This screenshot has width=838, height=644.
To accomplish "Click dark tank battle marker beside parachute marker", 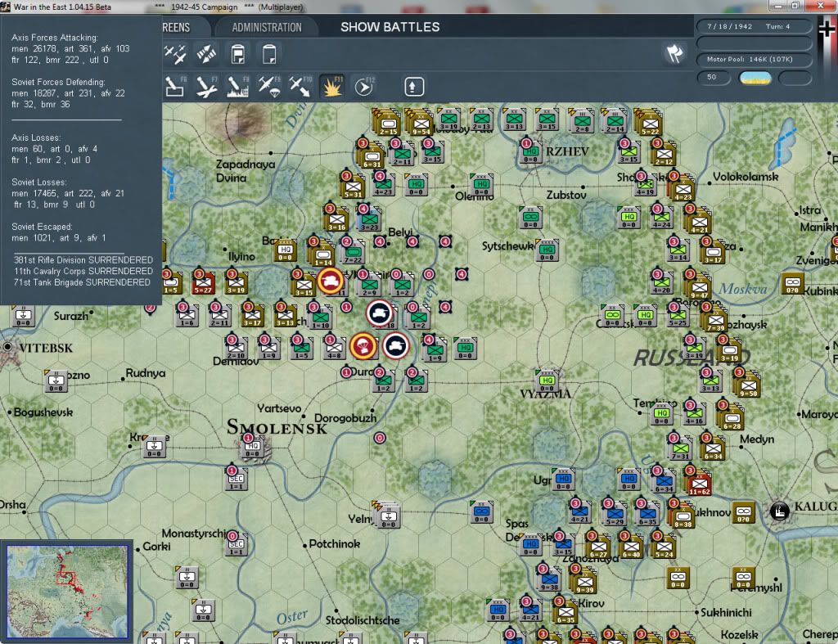I will click(395, 346).
